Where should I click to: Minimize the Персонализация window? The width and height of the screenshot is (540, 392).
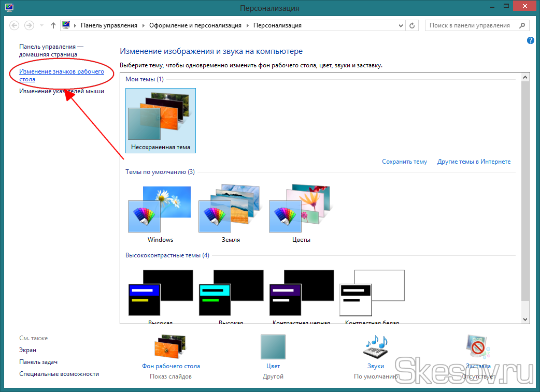click(493, 6)
